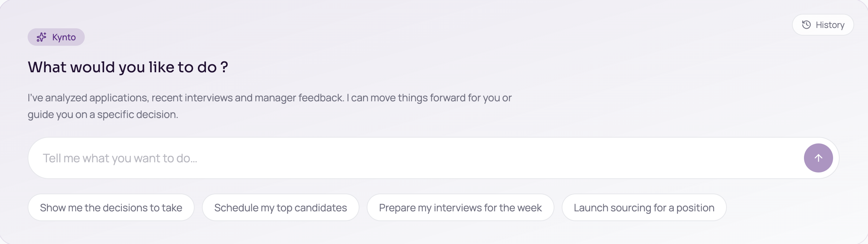Image resolution: width=868 pixels, height=244 pixels.
Task: Pick "Prepare my interviews for the week" suggestion
Action: tap(460, 207)
